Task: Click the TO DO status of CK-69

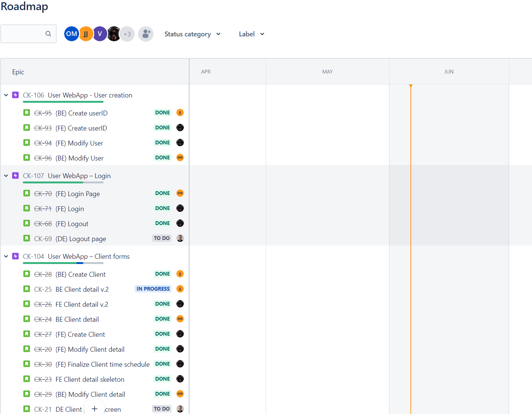Action: (162, 238)
